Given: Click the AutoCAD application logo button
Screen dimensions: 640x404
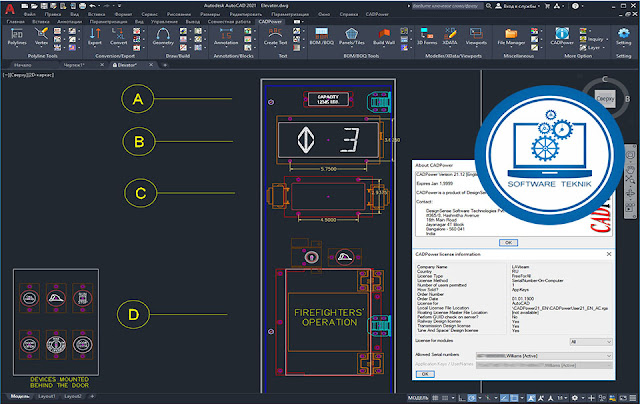Looking at the screenshot, I should (9, 9).
